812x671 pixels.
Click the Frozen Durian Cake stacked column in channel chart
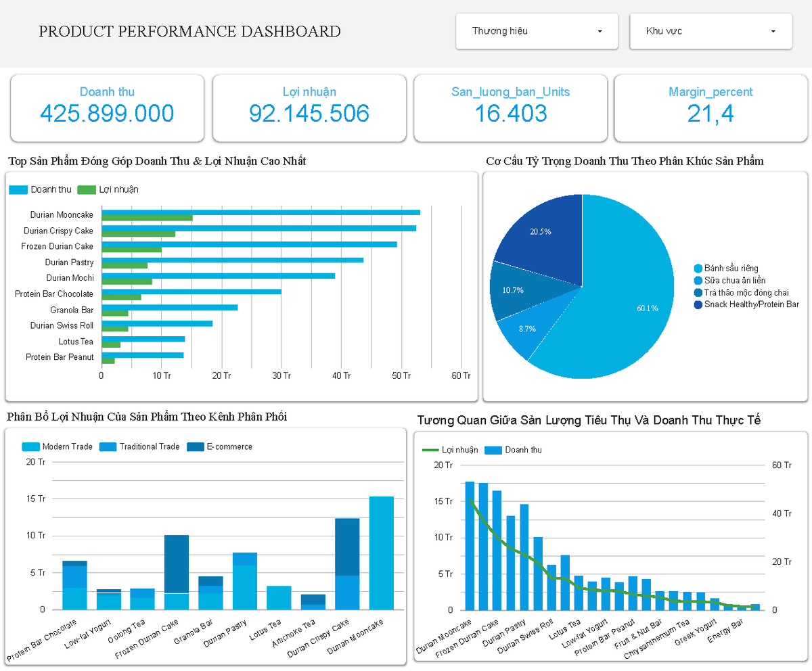click(177, 572)
